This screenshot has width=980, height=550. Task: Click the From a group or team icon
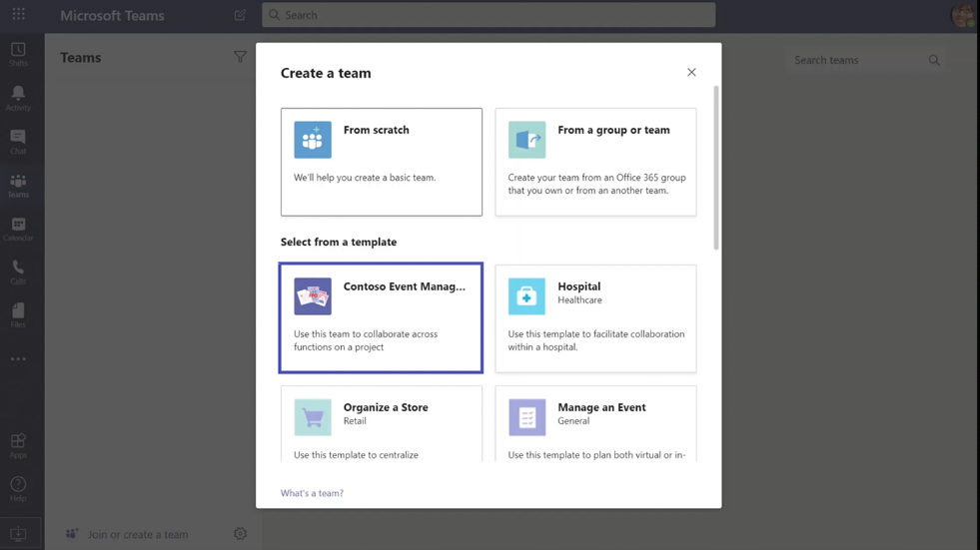click(x=526, y=139)
